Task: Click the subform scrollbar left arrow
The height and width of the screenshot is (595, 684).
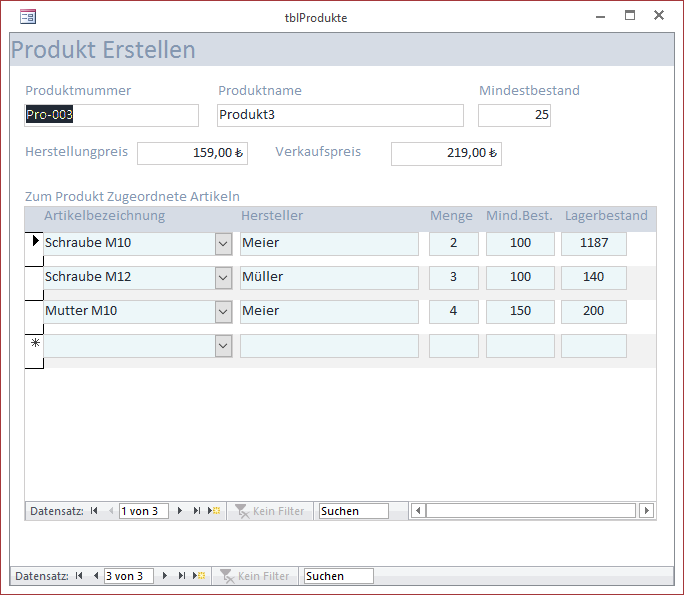Action: click(418, 510)
